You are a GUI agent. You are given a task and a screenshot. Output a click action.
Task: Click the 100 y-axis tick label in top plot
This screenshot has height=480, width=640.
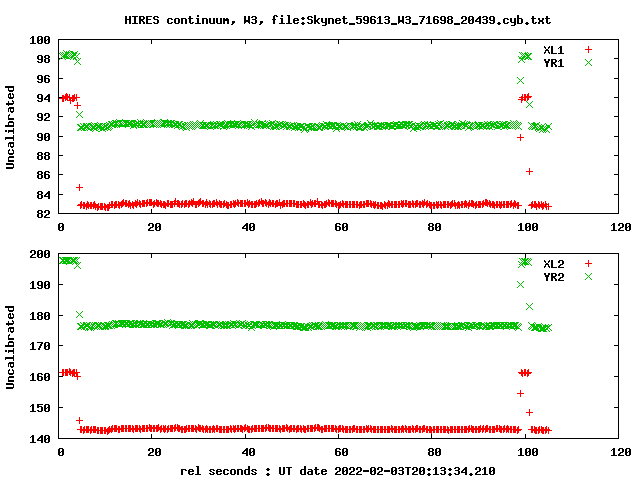coord(40,40)
